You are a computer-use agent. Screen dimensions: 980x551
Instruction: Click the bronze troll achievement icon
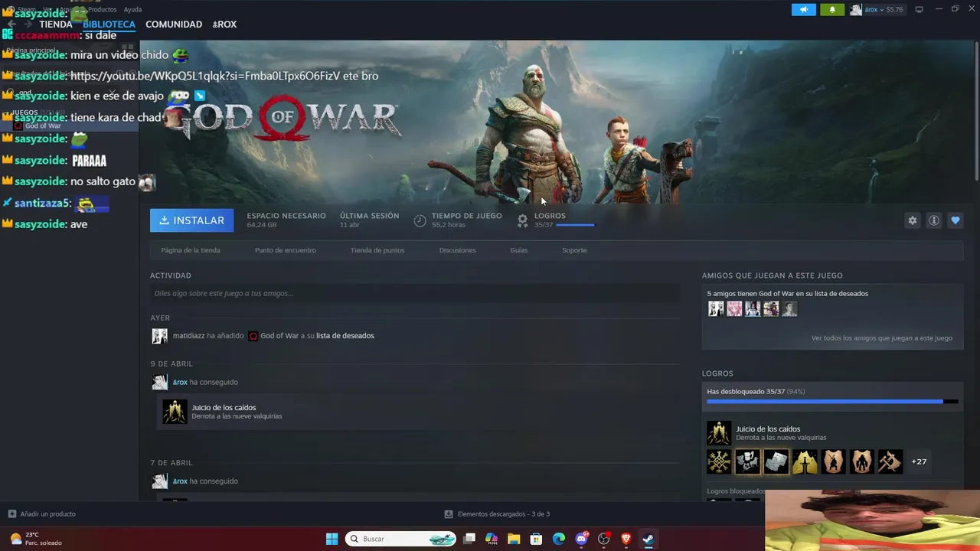(861, 461)
